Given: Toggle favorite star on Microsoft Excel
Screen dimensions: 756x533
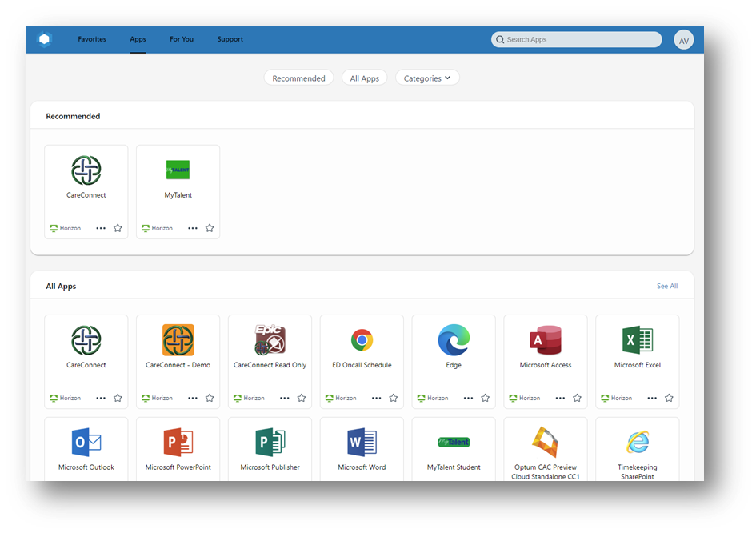Looking at the screenshot, I should pos(669,398).
